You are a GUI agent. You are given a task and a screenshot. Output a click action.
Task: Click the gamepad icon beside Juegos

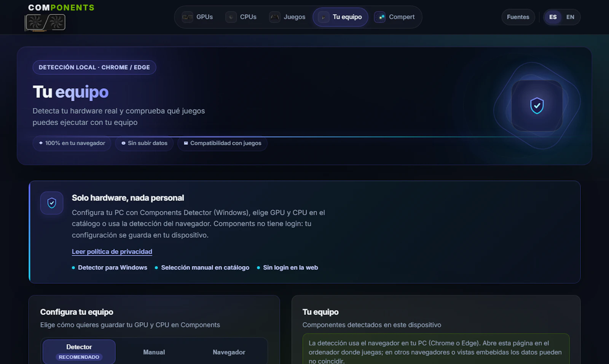pyautogui.click(x=275, y=17)
